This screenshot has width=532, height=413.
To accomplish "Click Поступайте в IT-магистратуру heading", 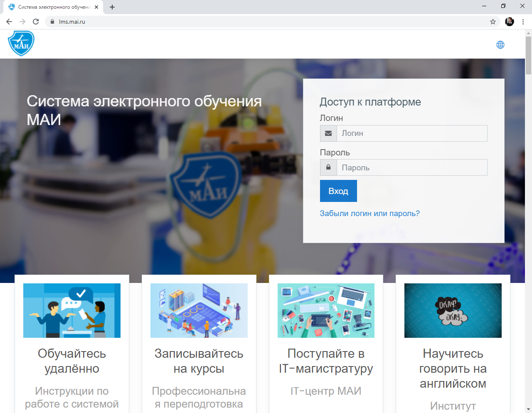I will [326, 361].
